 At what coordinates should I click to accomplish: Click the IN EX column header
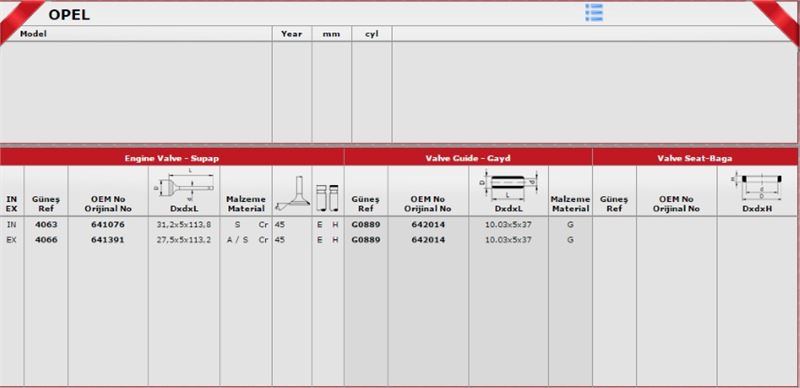point(11,204)
